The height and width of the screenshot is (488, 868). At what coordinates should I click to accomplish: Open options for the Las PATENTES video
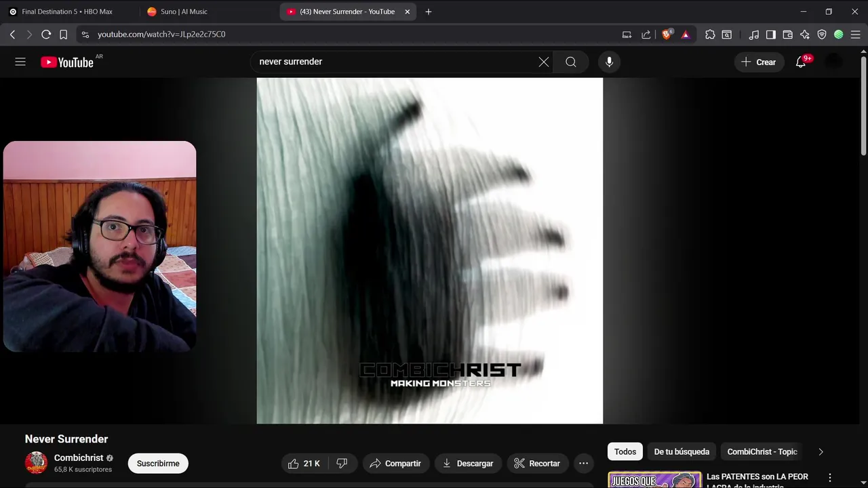pos(829,478)
